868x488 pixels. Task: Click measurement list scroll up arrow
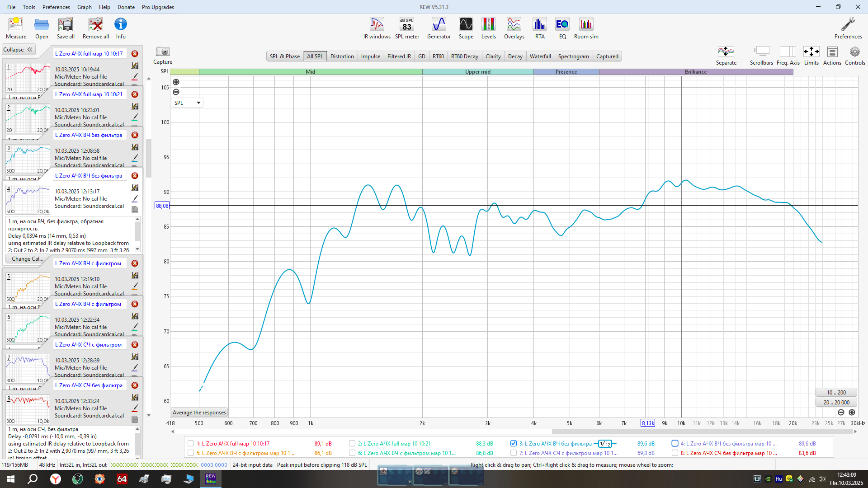point(149,79)
